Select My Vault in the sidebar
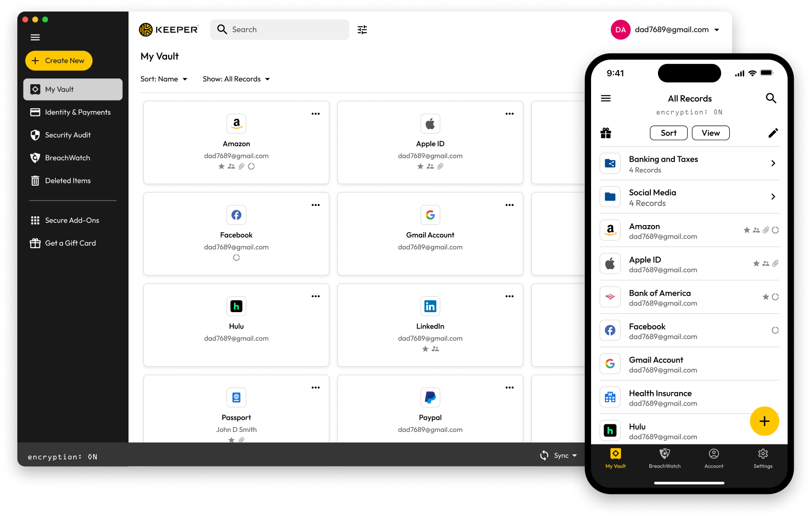 tap(73, 89)
